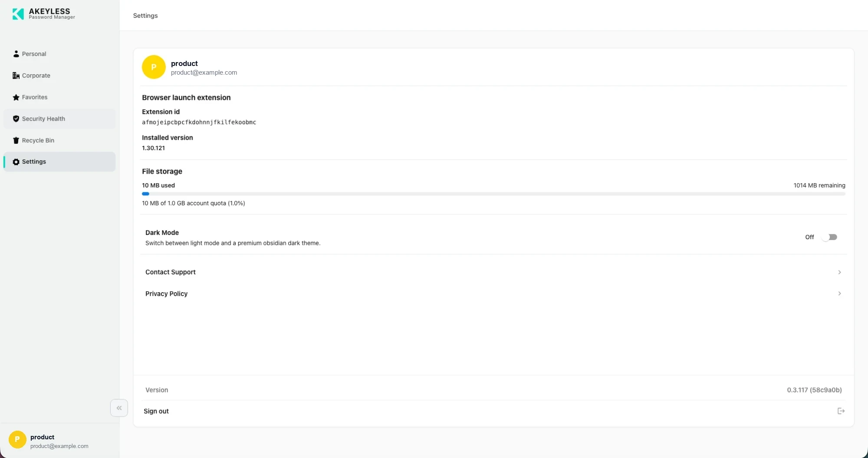
Task: Click Sign out
Action: point(494,411)
